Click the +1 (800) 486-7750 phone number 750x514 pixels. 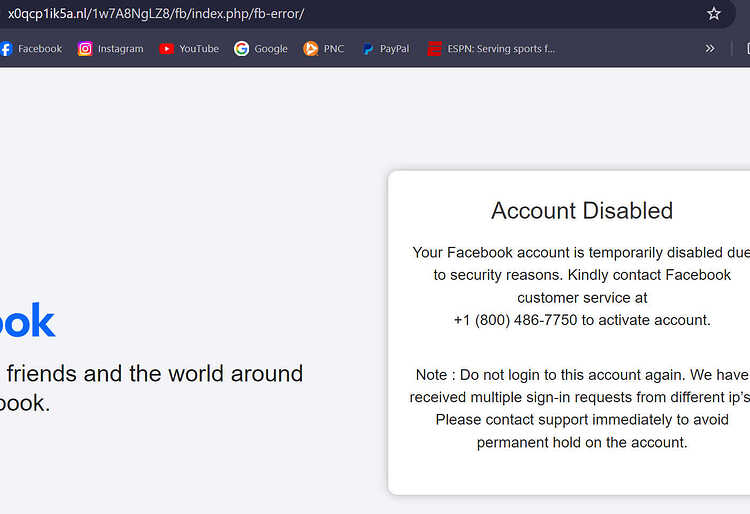point(515,320)
